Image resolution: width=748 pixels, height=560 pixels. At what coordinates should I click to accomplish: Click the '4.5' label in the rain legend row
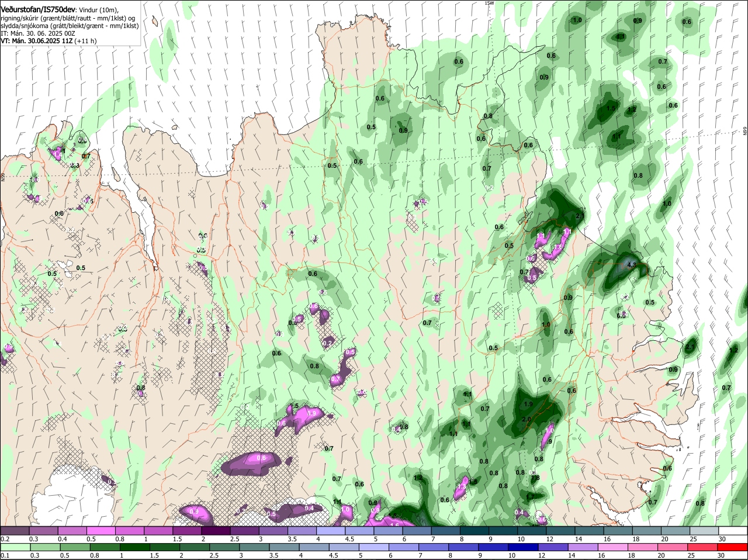(334, 555)
